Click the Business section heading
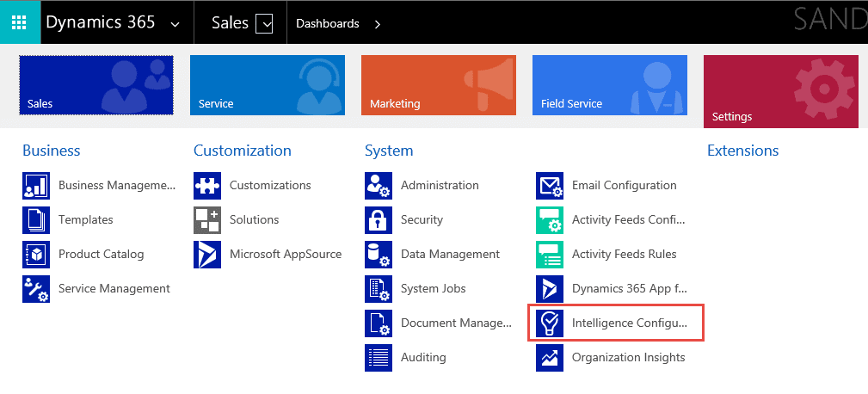This screenshot has width=868, height=394. [x=52, y=151]
